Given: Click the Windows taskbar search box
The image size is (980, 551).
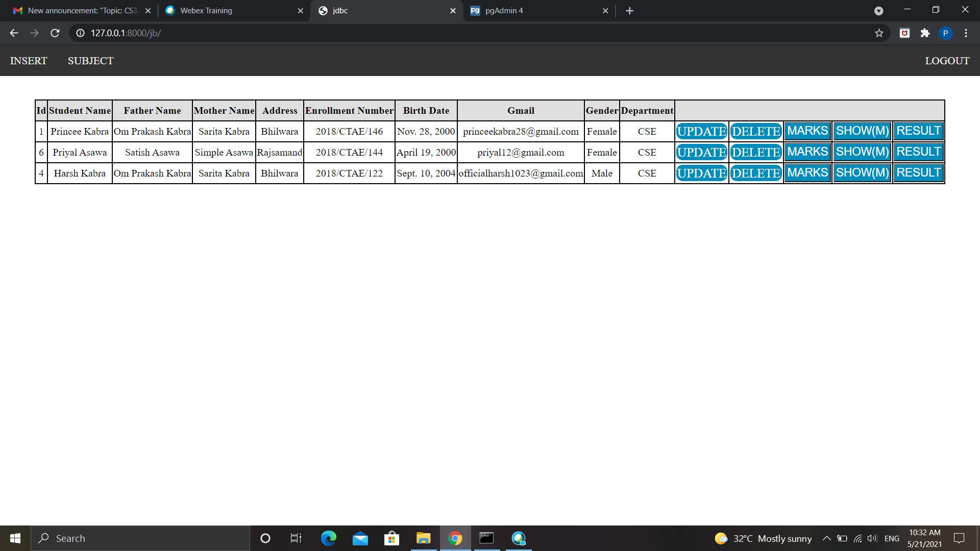Looking at the screenshot, I should 140,538.
